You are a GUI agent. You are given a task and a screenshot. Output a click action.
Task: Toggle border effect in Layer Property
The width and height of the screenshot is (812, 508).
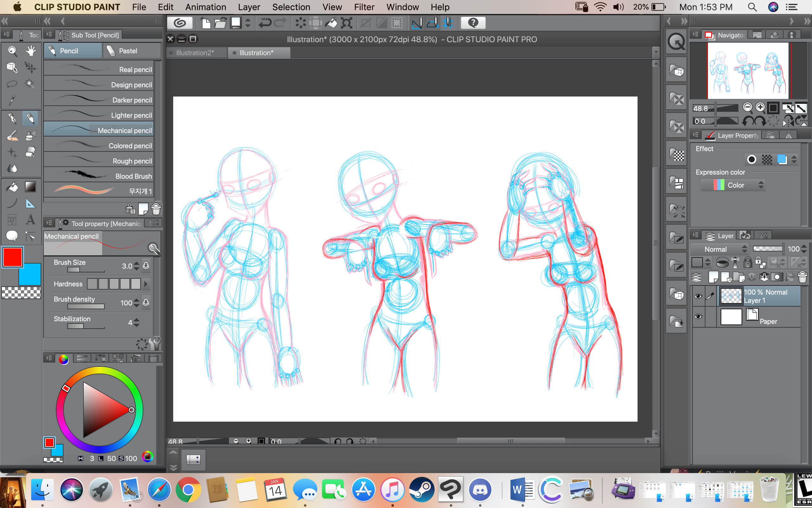click(752, 160)
